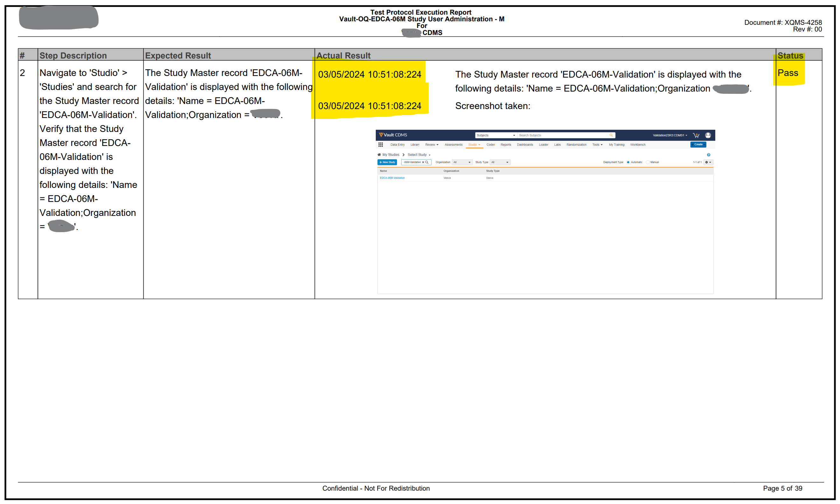Click the home icon beside My Studies
Viewport: 840px width, 504px height.
[379, 155]
